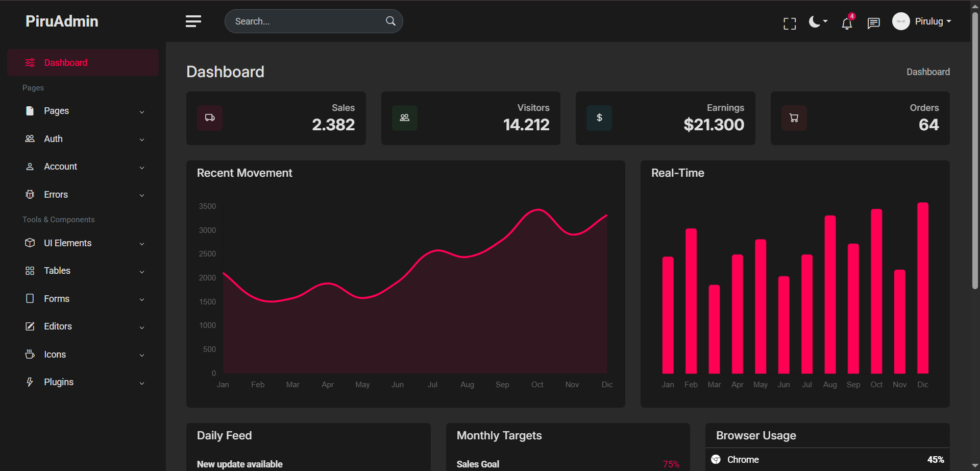
Task: Open the chat messages icon
Action: 874,23
